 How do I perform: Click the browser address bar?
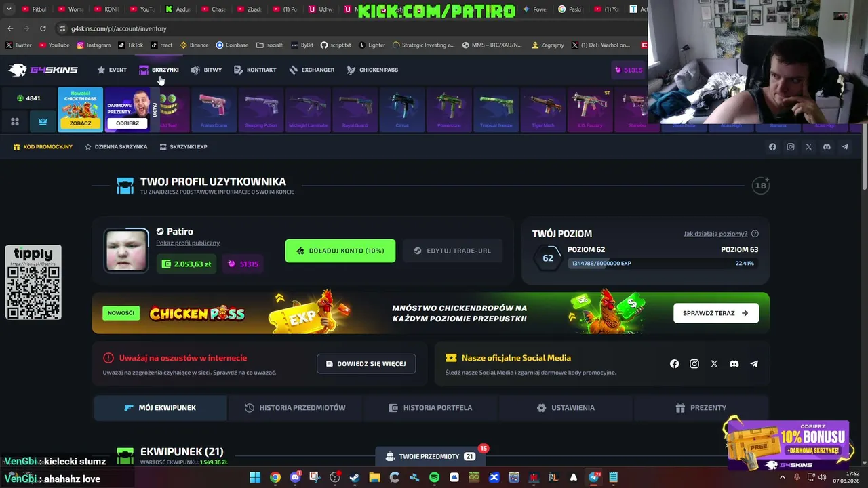(349, 28)
